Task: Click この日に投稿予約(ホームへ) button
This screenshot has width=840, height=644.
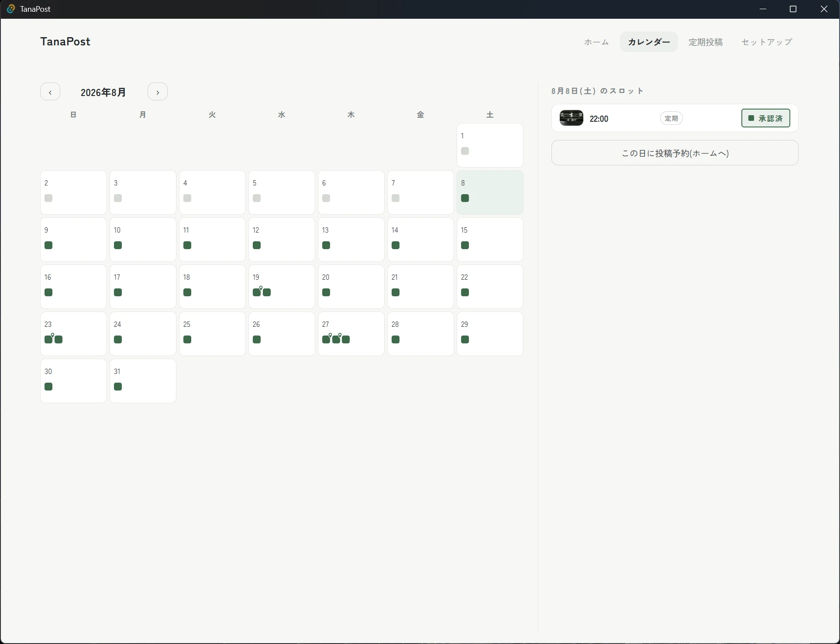Action: [x=675, y=153]
